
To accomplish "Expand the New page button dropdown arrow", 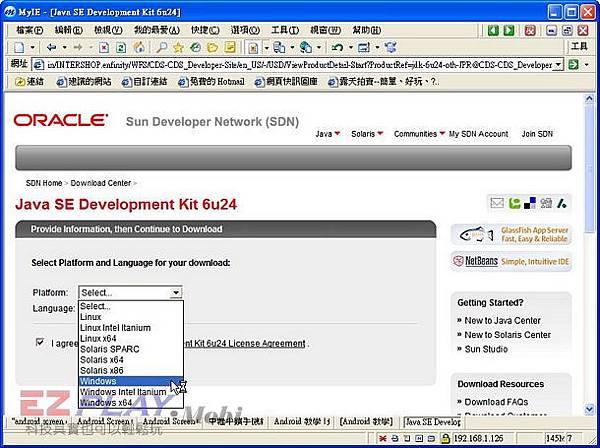I will (x=33, y=47).
